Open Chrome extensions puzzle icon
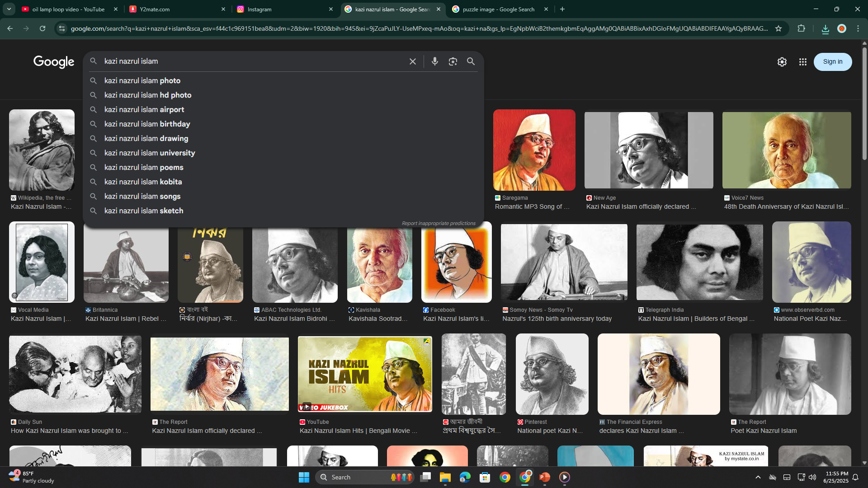The width and height of the screenshot is (868, 488). click(x=801, y=28)
